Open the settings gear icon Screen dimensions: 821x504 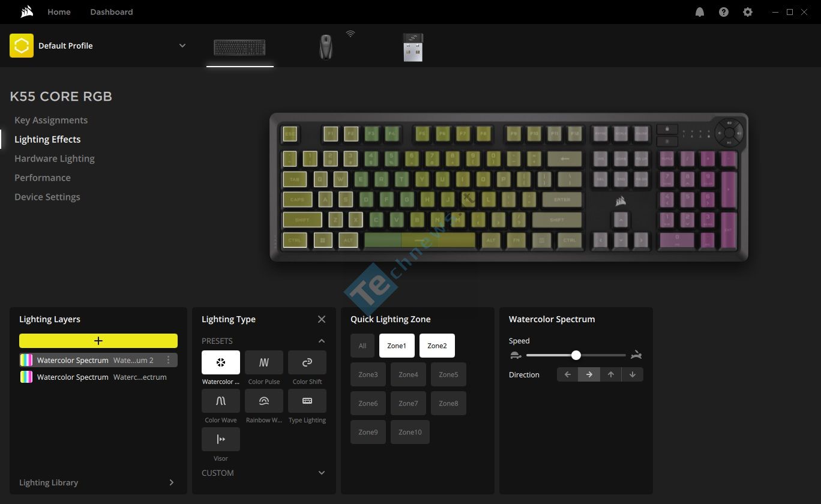[x=748, y=12]
